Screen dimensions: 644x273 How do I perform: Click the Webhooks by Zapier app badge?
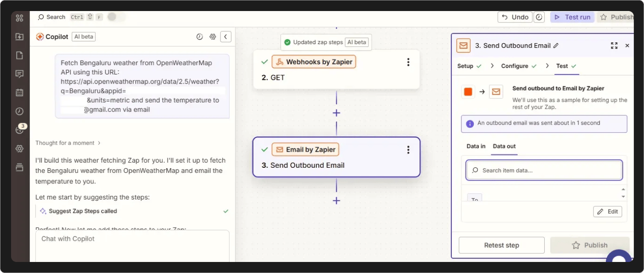314,62
